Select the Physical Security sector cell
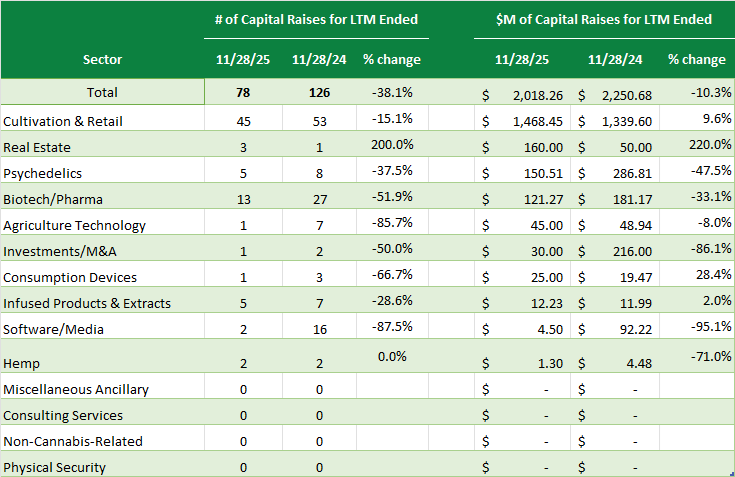Screen dimensions: 735x477 point(54,467)
